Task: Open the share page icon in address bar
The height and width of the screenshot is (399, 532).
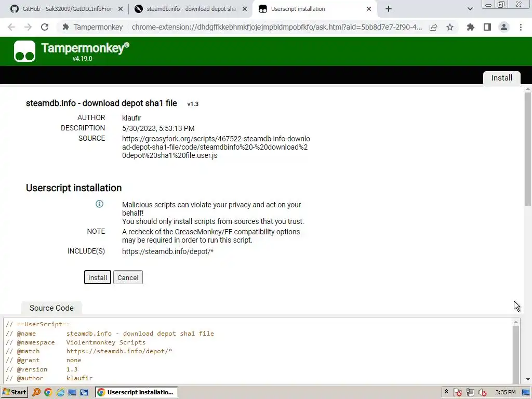Action: 433,27
